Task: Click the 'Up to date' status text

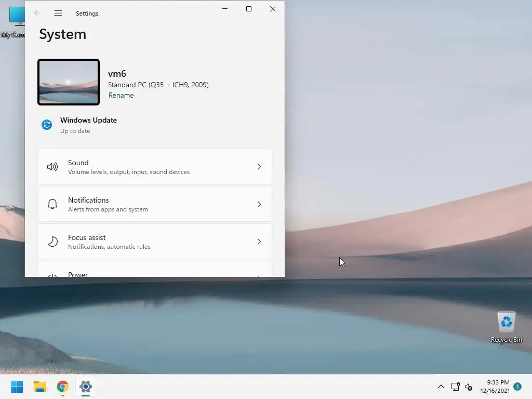Action: (x=75, y=131)
